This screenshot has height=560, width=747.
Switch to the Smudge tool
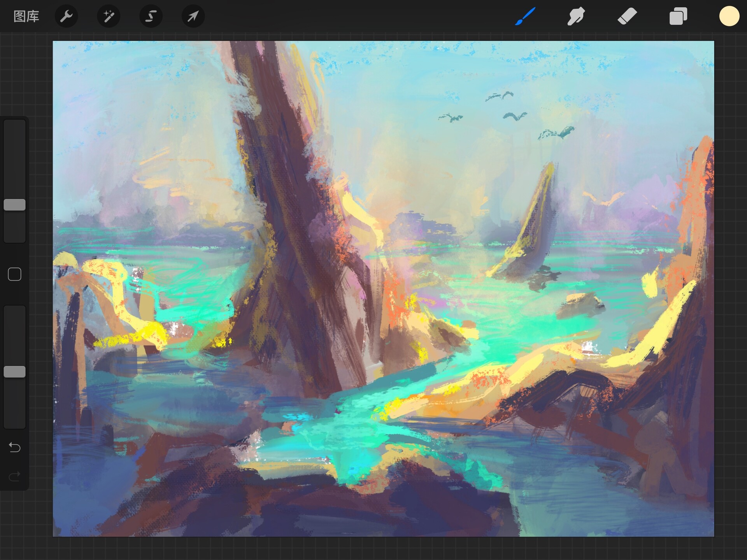pos(576,16)
